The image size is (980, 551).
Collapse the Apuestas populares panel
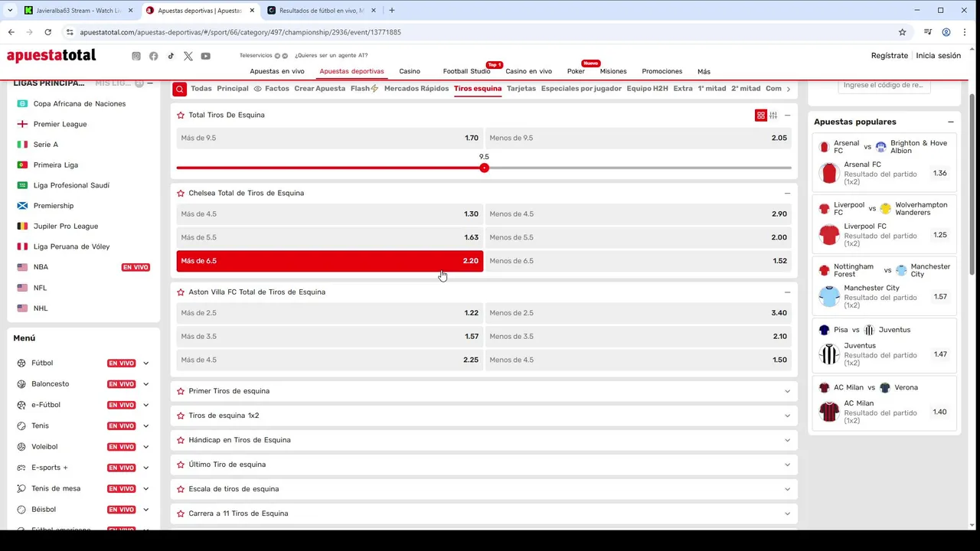(x=951, y=122)
